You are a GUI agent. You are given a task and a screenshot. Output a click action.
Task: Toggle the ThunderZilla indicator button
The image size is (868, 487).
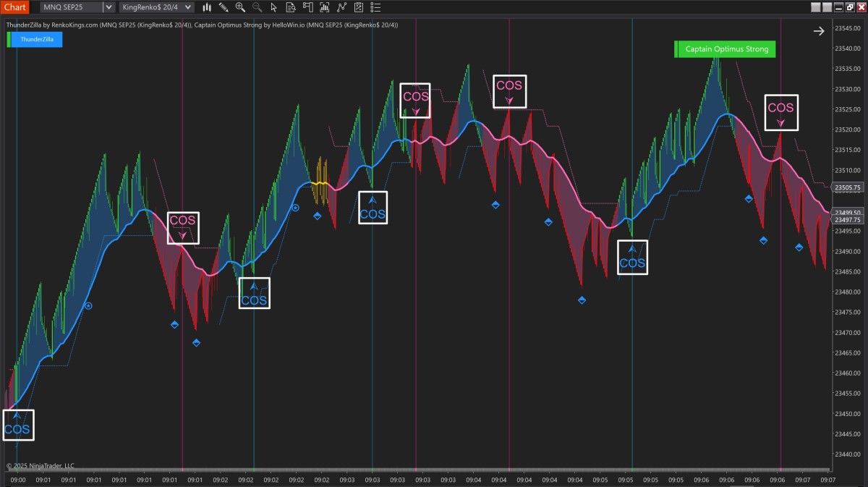point(36,39)
